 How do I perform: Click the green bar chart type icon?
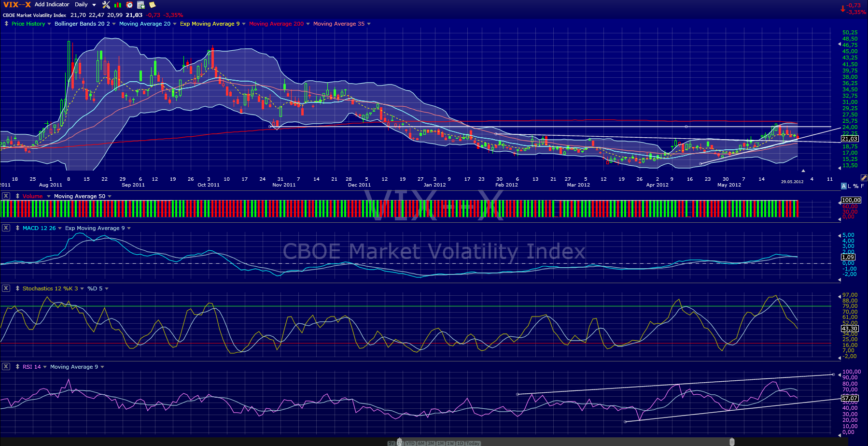[118, 5]
